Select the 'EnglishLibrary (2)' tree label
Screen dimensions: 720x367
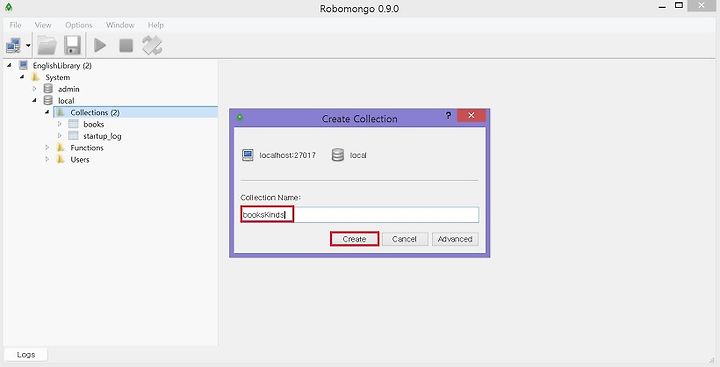point(62,66)
